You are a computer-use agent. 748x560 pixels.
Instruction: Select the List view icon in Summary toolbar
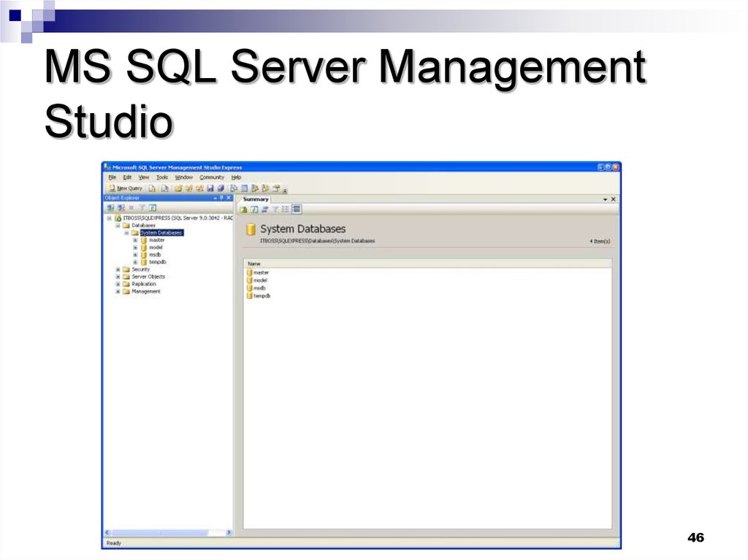(285, 209)
